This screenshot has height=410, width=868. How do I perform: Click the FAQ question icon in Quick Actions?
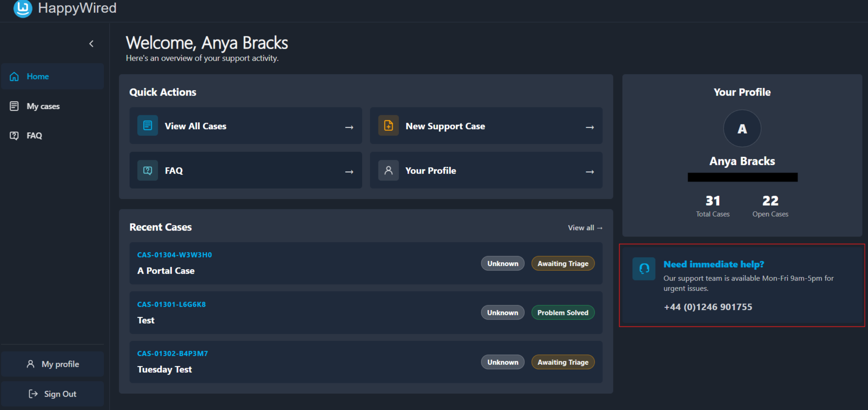[x=147, y=170]
